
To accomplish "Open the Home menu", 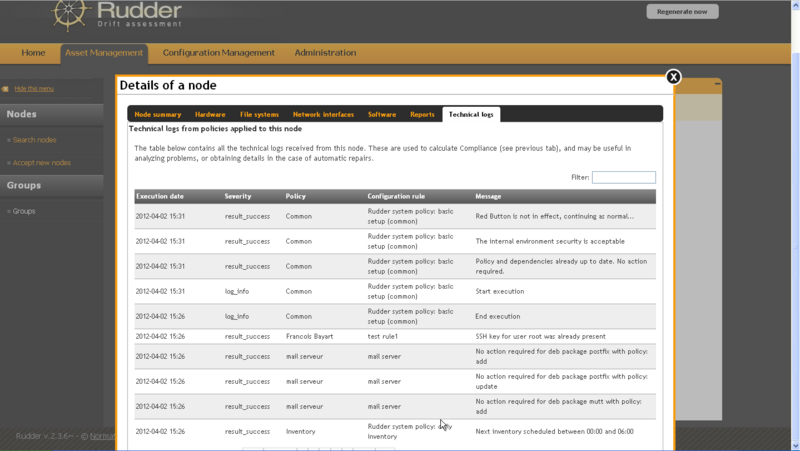I will pyautogui.click(x=33, y=53).
